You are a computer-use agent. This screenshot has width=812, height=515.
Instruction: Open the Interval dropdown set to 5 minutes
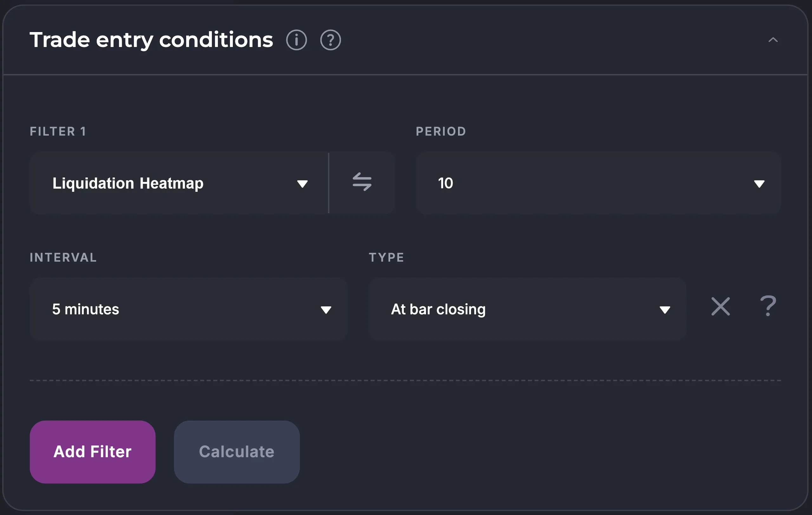188,309
